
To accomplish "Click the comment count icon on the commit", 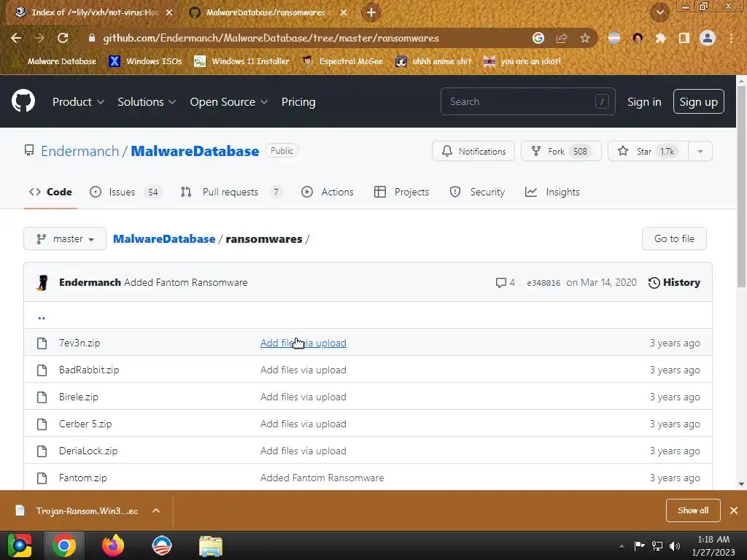I will pos(500,282).
